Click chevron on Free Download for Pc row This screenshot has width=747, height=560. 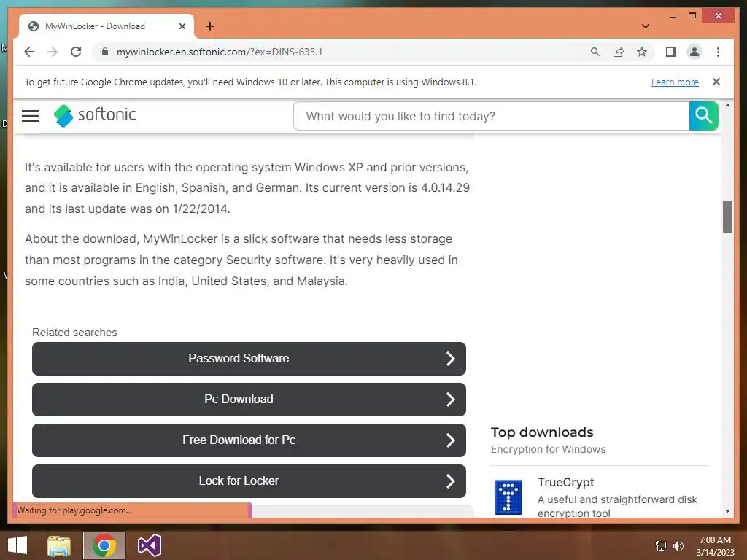[450, 440]
